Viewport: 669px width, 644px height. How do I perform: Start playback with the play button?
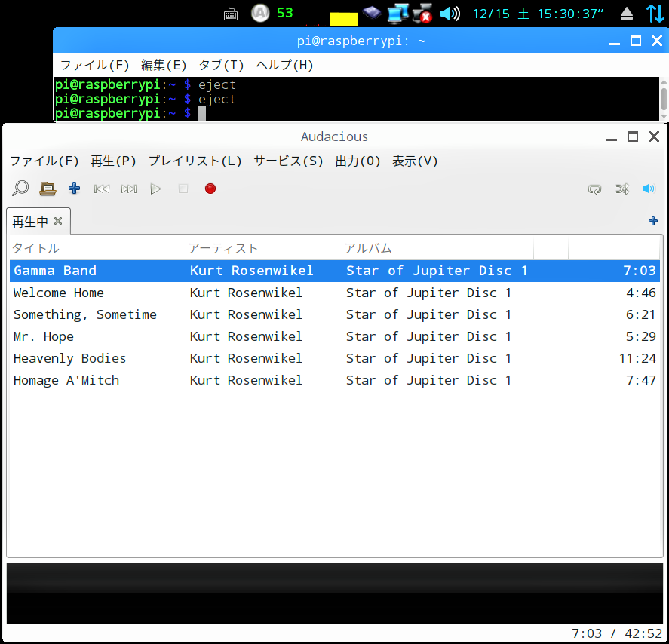tap(155, 189)
